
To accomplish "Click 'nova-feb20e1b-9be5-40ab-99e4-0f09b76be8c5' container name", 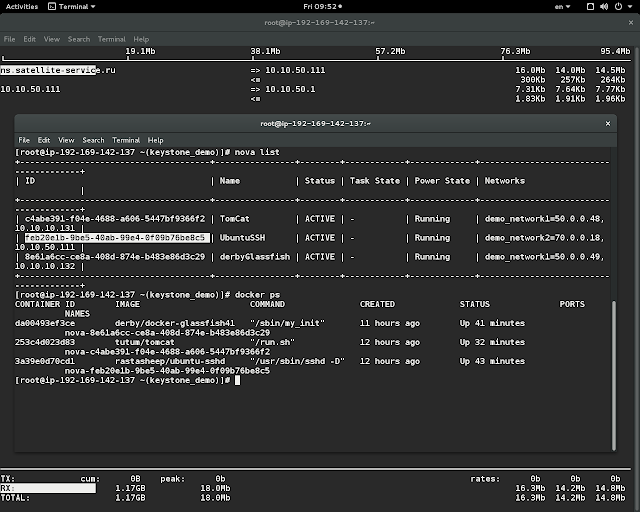I will [167, 371].
